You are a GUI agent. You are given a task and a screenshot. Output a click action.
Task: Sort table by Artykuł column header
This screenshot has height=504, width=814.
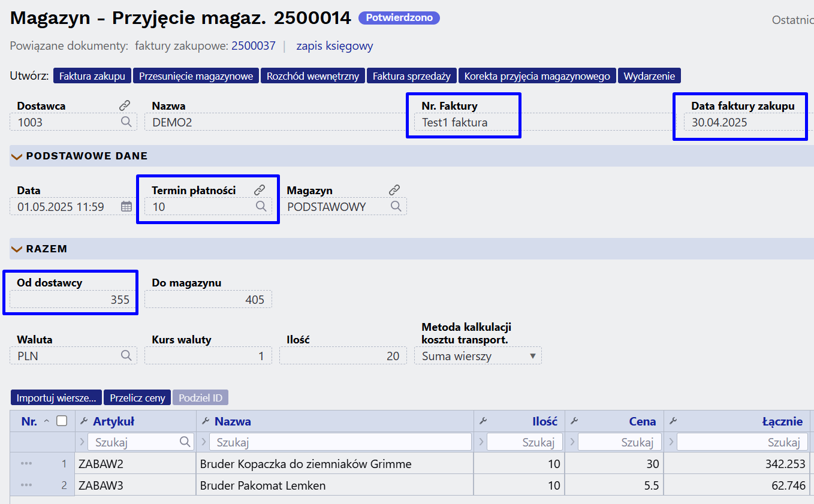point(113,421)
